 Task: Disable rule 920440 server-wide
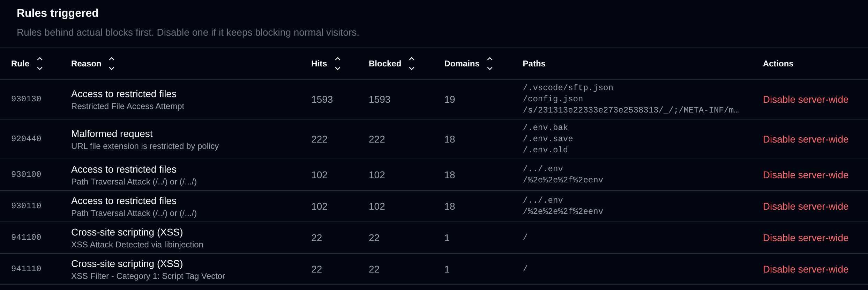(x=806, y=139)
